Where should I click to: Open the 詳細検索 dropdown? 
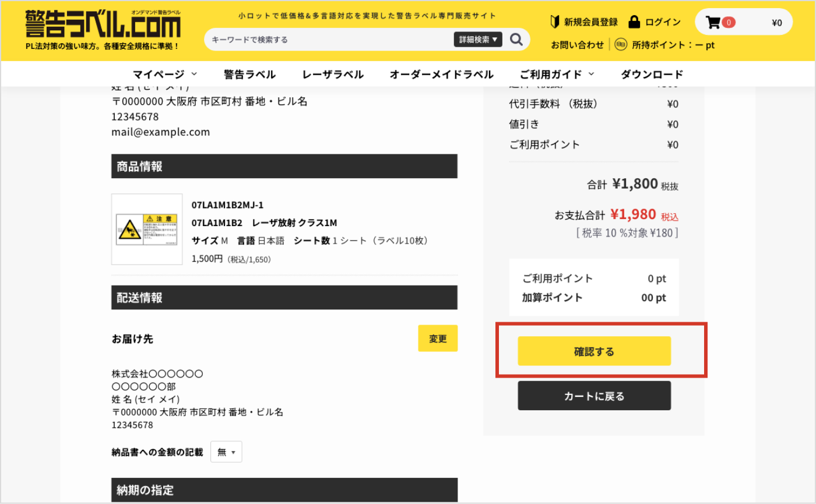click(x=477, y=40)
